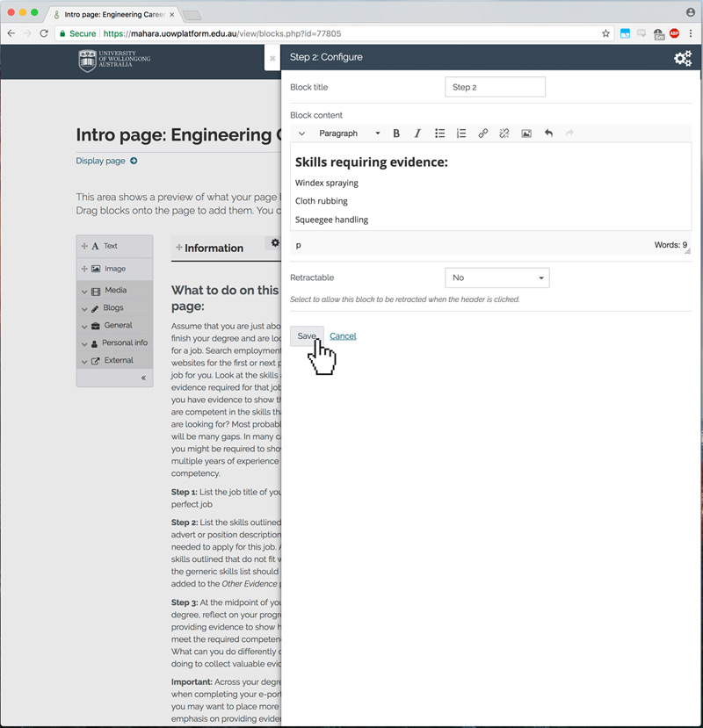This screenshot has height=728, width=703.
Task: Open the Chrome three-dot menu
Action: click(x=691, y=33)
